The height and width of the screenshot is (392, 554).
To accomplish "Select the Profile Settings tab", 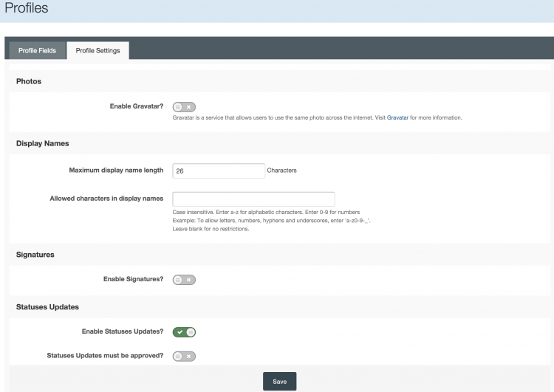I will tap(98, 50).
